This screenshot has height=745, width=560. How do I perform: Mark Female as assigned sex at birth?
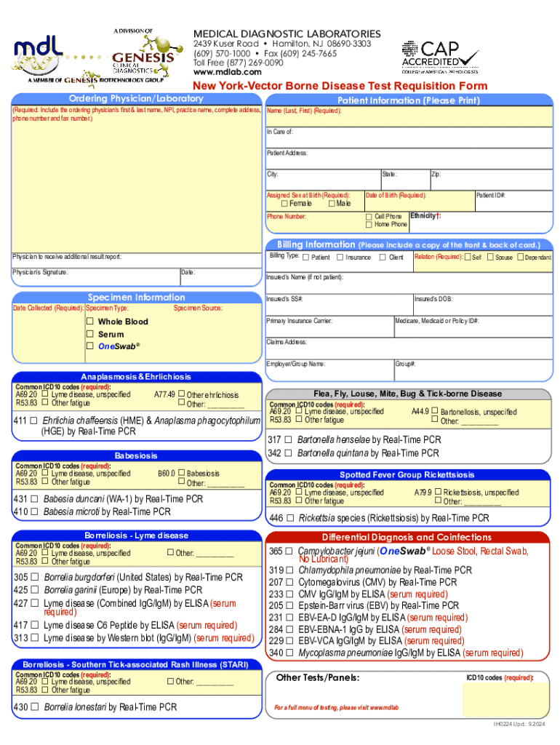click(284, 204)
